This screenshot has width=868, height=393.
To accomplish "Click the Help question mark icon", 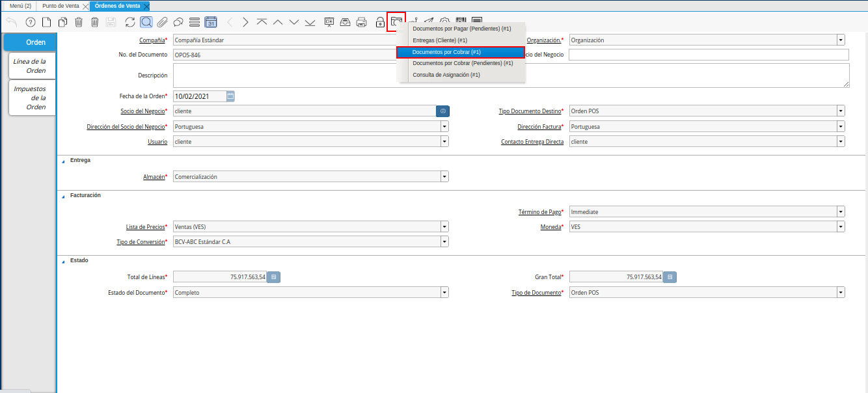I will (x=30, y=22).
